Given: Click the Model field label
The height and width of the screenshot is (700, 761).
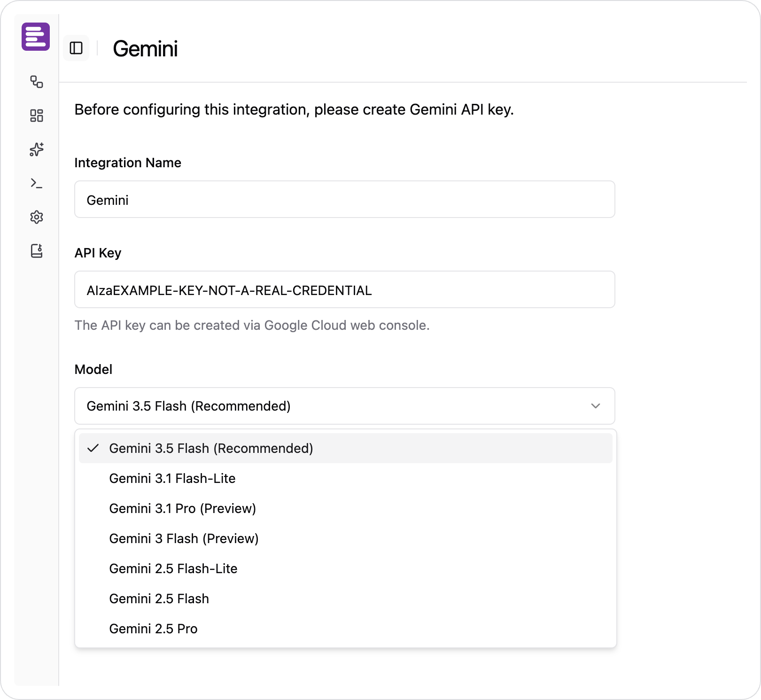Looking at the screenshot, I should pyautogui.click(x=93, y=369).
